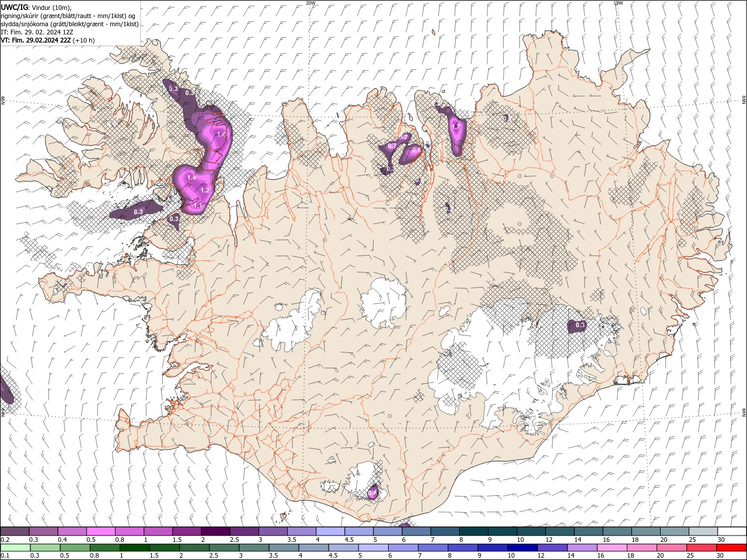Pick the lower legend swatch starting at 20
This screenshot has height=560, width=747.
672,548
